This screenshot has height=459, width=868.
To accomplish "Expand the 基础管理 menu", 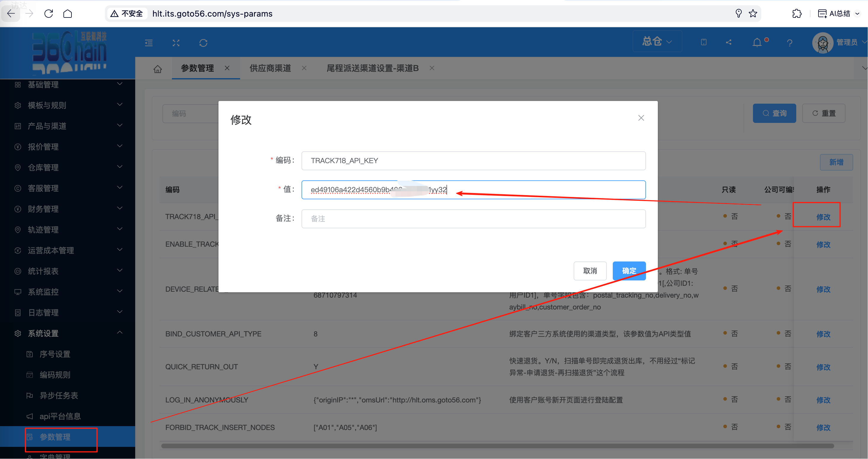I will [67, 84].
